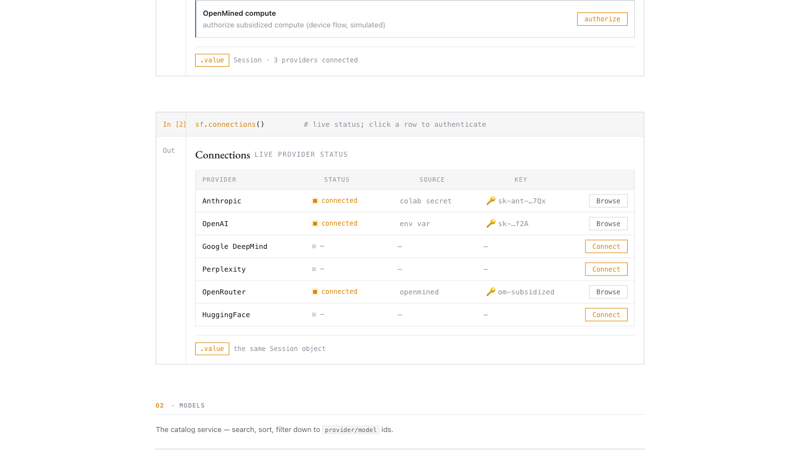Click the PROVIDER column header

pyautogui.click(x=219, y=180)
